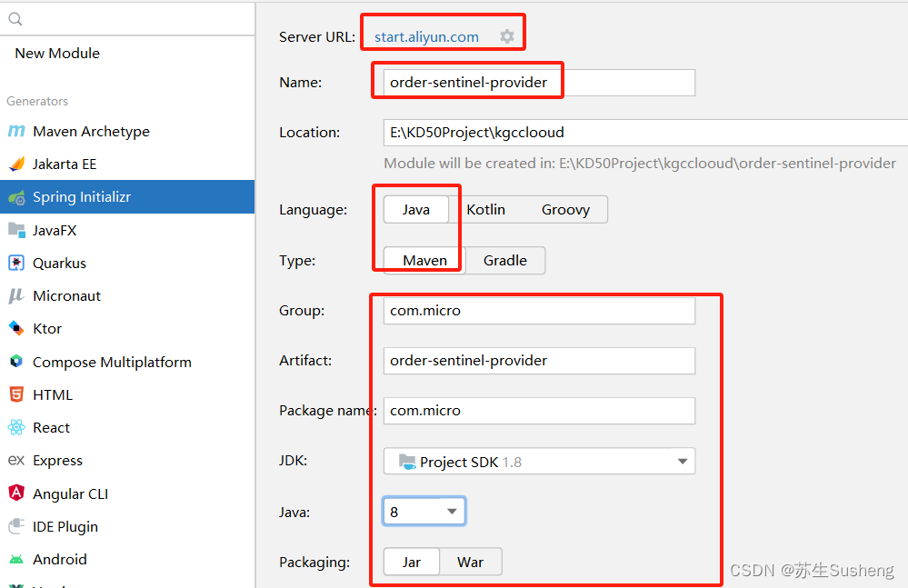This screenshot has width=908, height=588.
Task: Click the Express ex icon
Action: click(16, 460)
